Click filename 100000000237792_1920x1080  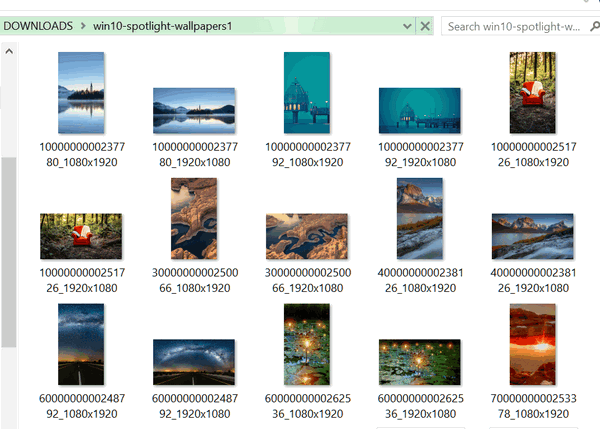click(421, 155)
